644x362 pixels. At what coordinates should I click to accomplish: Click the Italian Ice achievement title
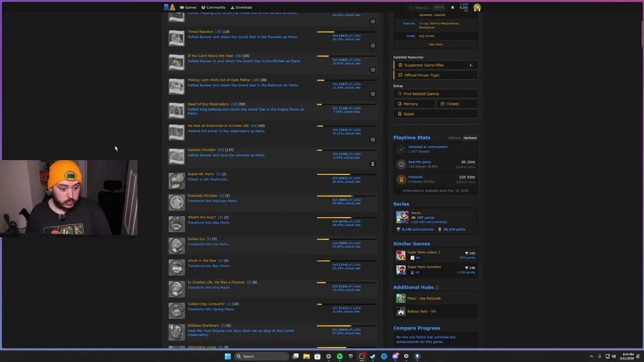pyautogui.click(x=196, y=239)
